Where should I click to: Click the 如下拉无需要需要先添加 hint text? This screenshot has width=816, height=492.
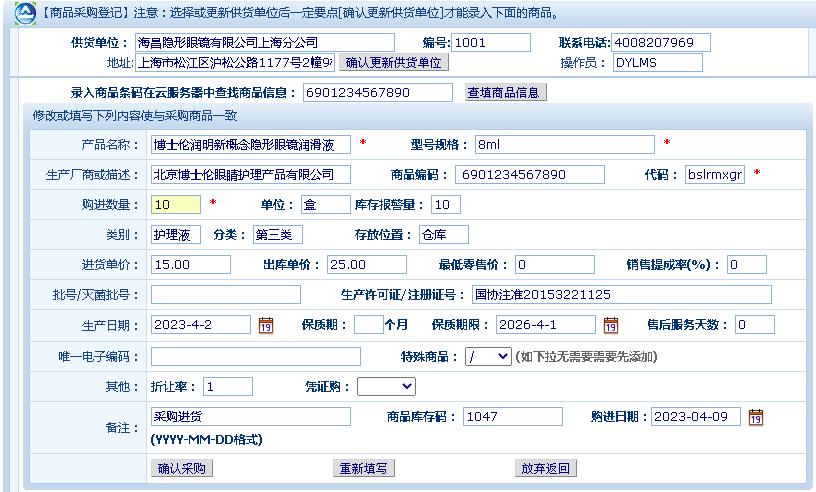point(586,357)
